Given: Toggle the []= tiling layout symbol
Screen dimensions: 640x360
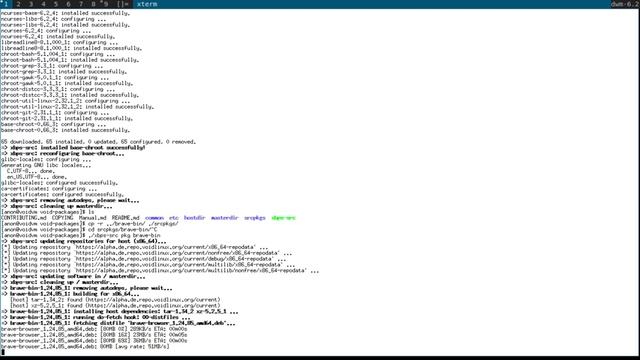Looking at the screenshot, I should pos(122,4).
